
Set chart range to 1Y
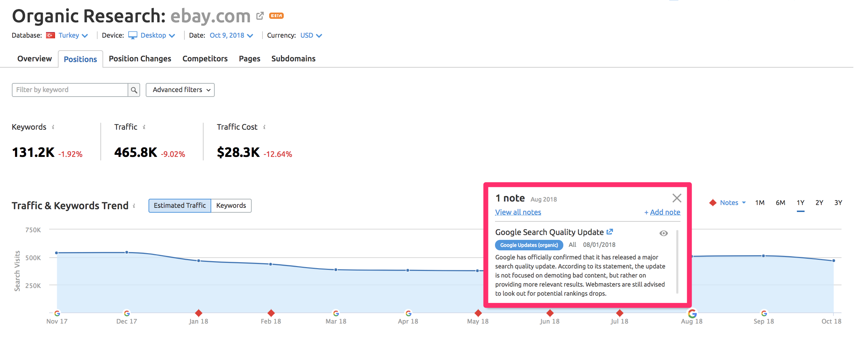800,203
